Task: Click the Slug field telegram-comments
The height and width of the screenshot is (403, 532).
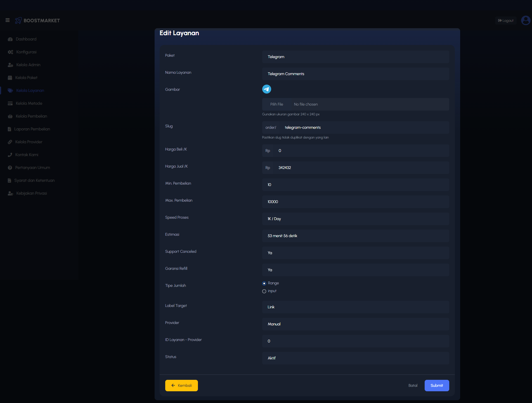Action: pyautogui.click(x=364, y=127)
